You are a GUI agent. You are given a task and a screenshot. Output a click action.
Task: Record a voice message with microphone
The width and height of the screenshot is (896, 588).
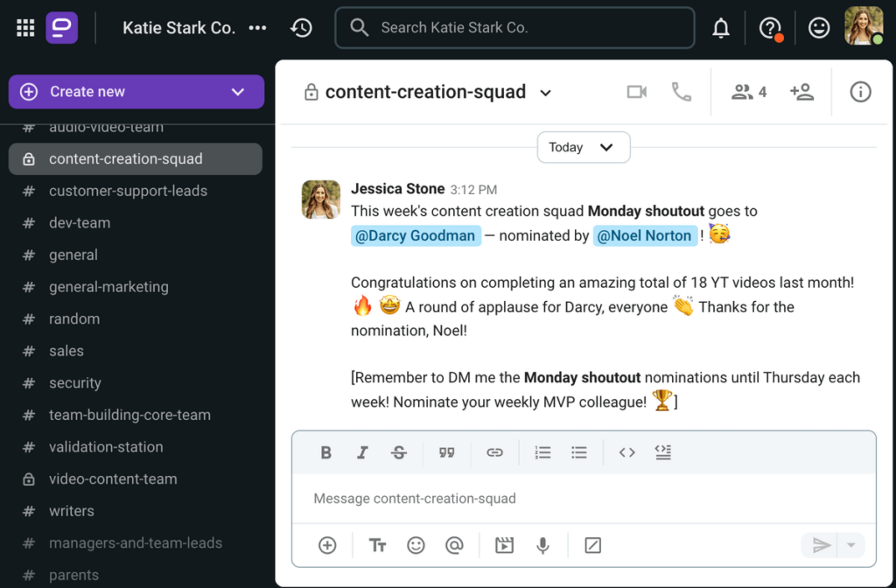(x=543, y=546)
